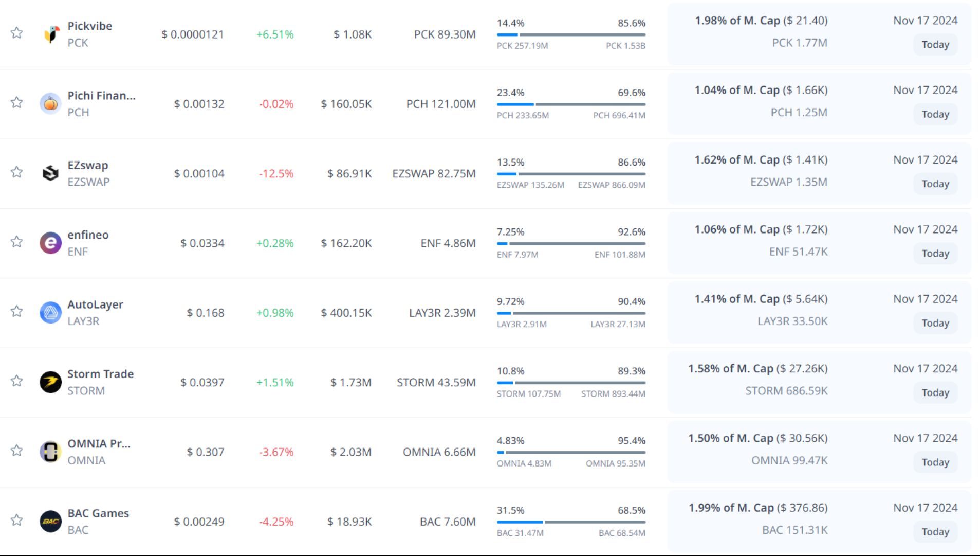Click the Pickvibe toucan logo icon

[50, 34]
